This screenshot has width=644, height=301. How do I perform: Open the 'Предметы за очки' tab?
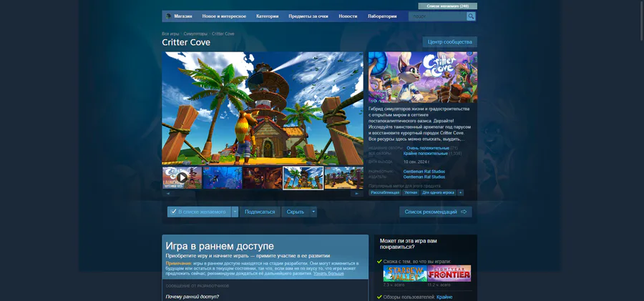point(308,16)
